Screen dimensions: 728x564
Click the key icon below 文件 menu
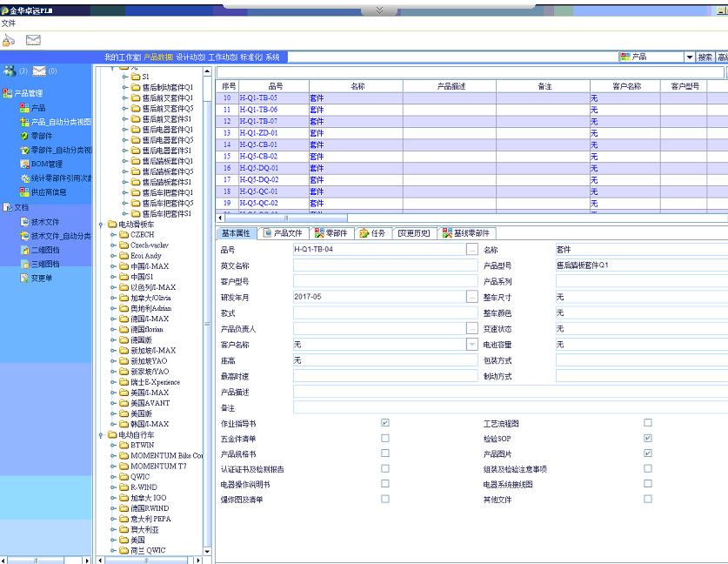pos(9,40)
